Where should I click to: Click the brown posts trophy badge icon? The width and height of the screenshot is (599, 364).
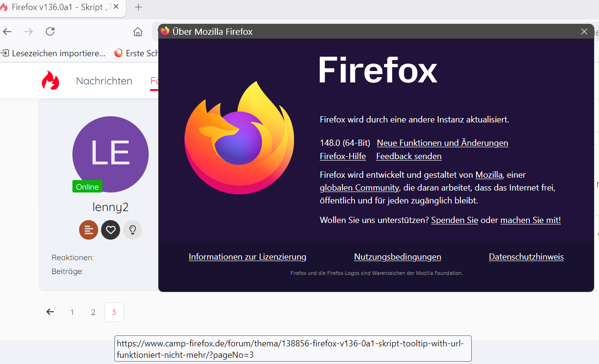click(89, 230)
